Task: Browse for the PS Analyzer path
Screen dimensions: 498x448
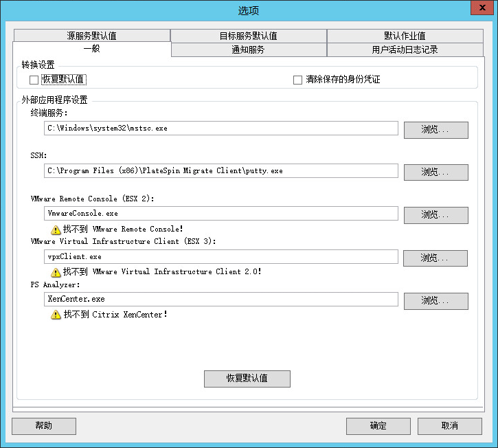Action: (x=435, y=301)
